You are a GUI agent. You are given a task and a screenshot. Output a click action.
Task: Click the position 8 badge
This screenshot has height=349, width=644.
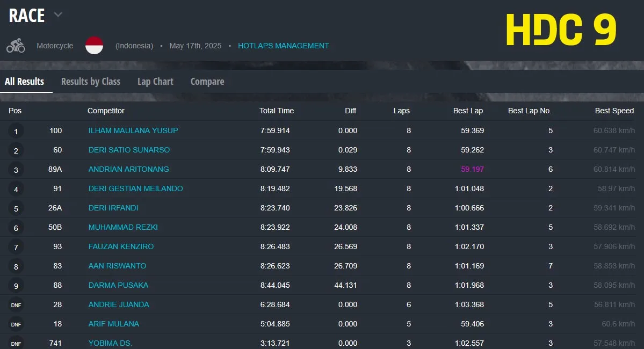pos(16,266)
